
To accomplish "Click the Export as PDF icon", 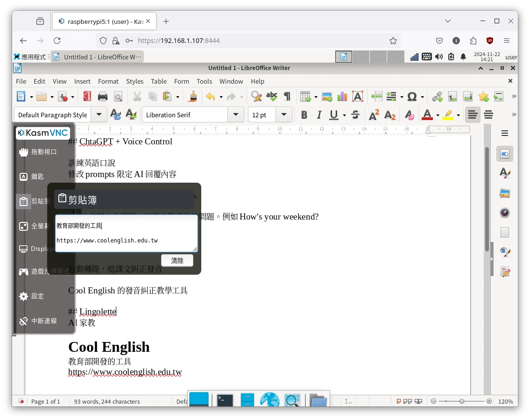I will (87, 97).
